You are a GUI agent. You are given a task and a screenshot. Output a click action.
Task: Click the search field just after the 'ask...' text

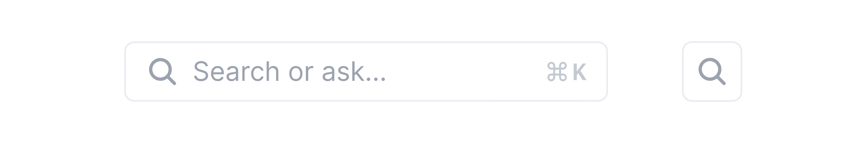click(x=398, y=71)
